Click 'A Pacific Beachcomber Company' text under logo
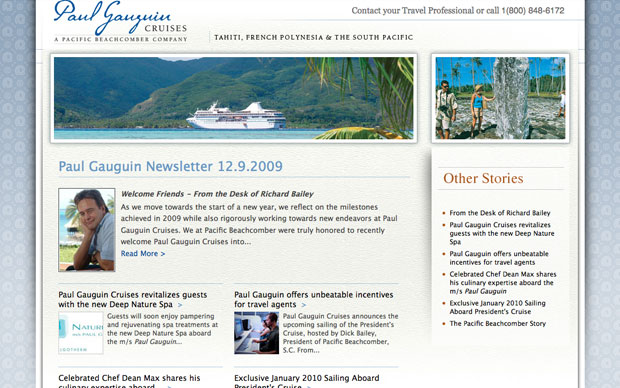Screen dimensions: 620x388 tap(121, 39)
